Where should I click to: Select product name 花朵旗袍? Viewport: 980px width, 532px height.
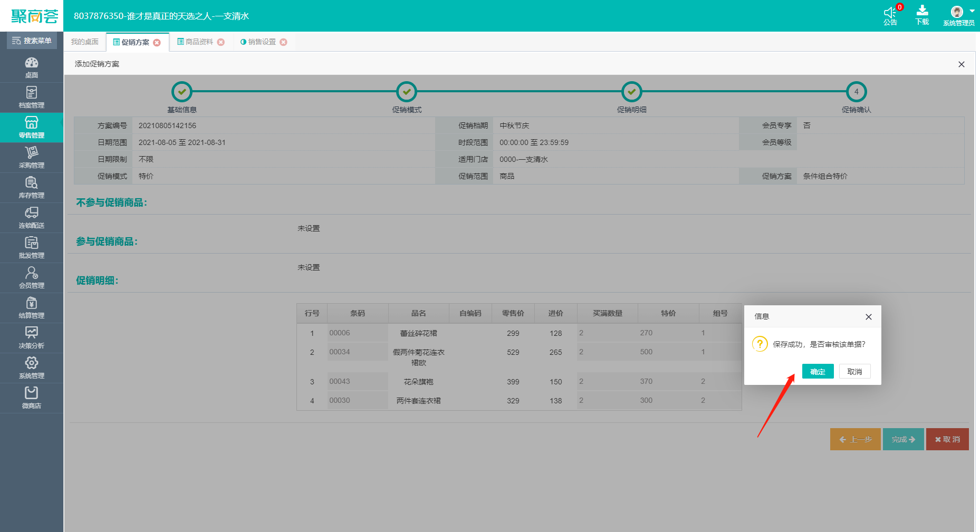coord(419,382)
